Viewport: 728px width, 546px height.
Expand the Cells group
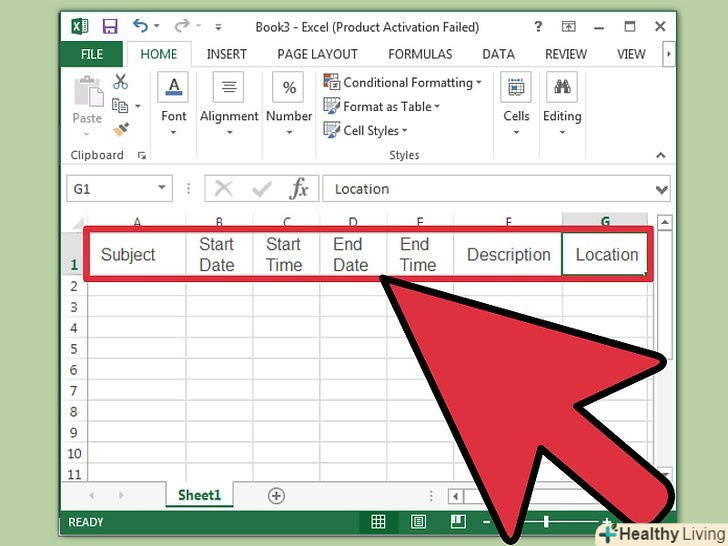[x=516, y=104]
